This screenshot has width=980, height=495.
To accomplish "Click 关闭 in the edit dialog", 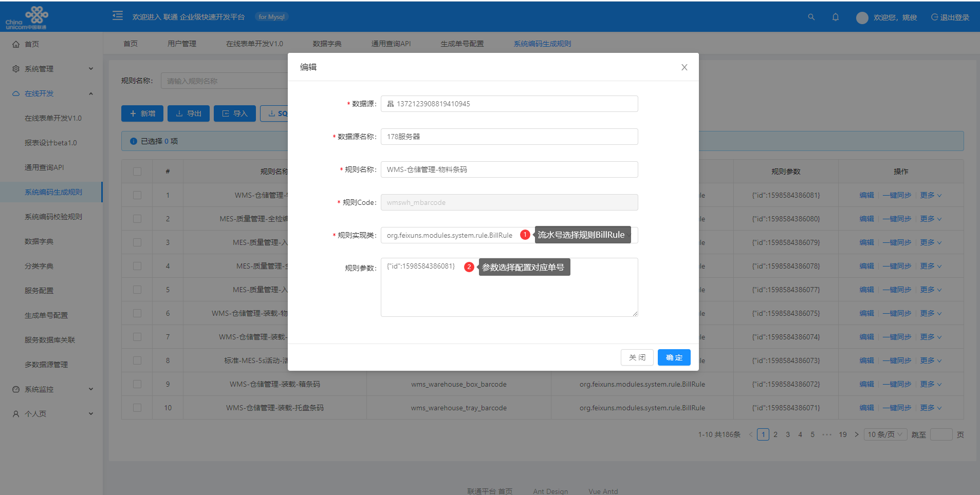I will click(637, 357).
